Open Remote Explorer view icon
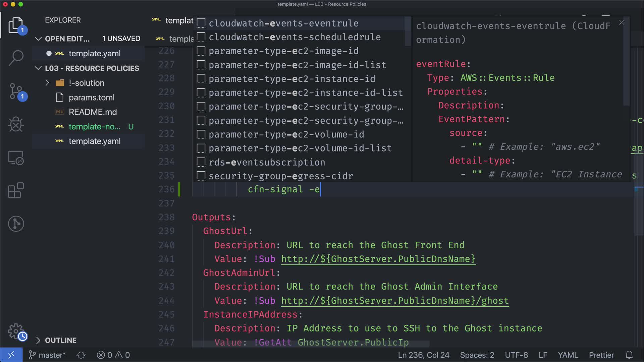The height and width of the screenshot is (362, 644). [x=16, y=158]
